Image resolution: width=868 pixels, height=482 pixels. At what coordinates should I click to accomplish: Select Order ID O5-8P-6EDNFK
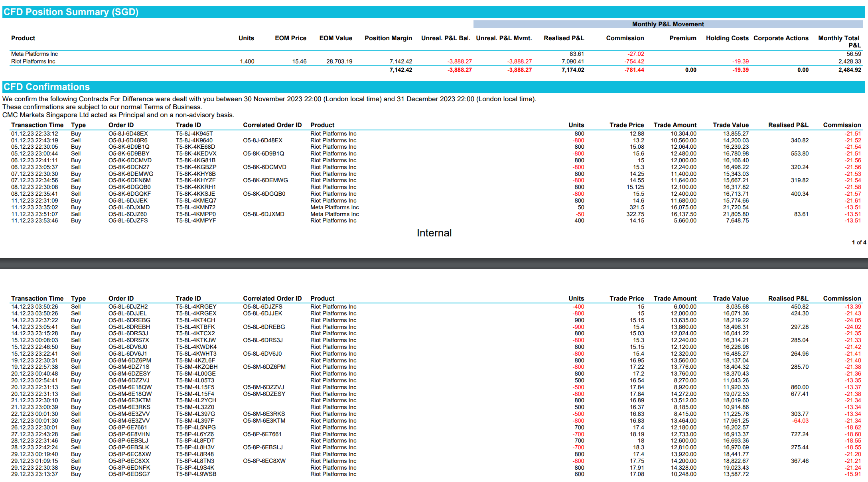(x=129, y=468)
